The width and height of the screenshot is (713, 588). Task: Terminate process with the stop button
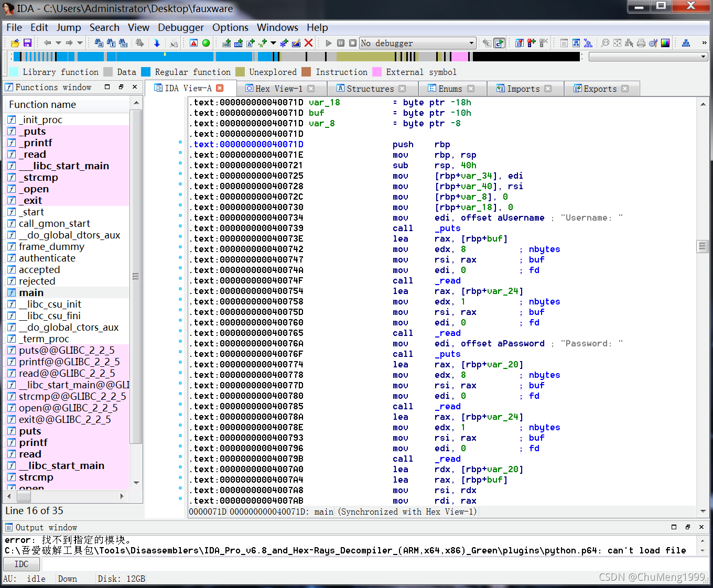353,43
